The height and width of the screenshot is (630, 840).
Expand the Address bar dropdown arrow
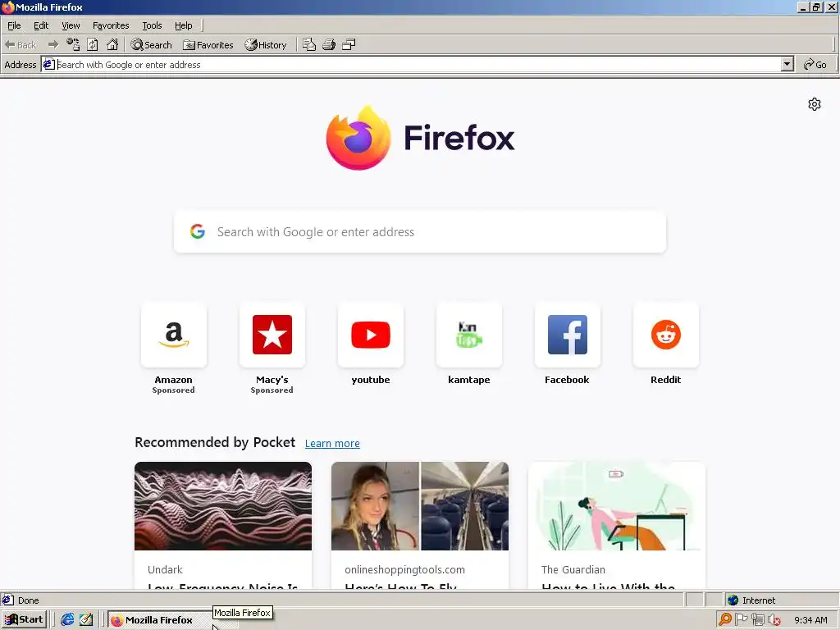(787, 64)
